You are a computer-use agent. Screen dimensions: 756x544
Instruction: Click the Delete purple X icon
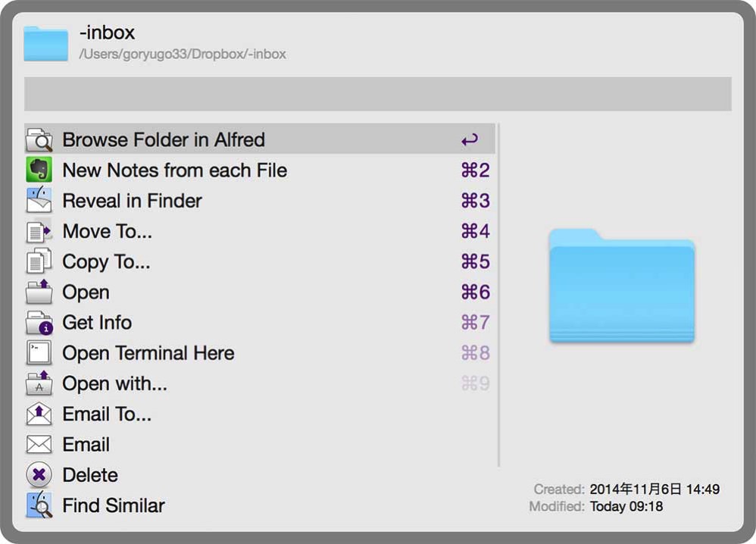click(x=39, y=475)
